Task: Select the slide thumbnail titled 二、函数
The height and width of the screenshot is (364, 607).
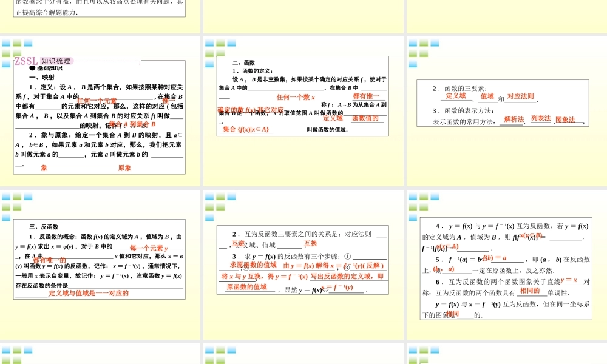Action: pos(303,112)
